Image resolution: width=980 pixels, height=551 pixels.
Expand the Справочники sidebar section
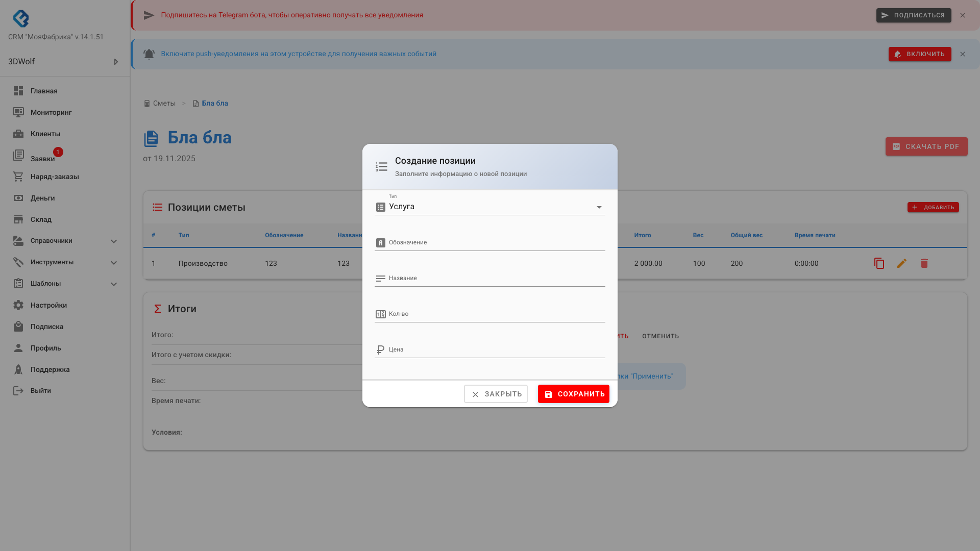pos(114,241)
